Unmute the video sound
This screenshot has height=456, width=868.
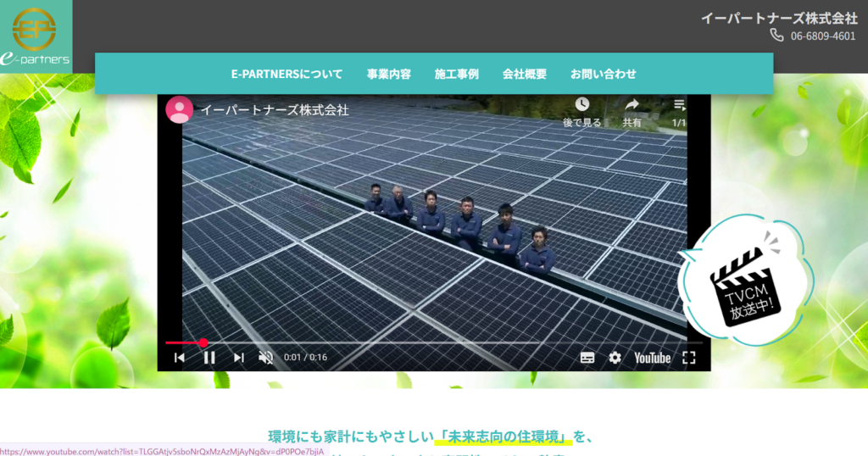(x=266, y=358)
